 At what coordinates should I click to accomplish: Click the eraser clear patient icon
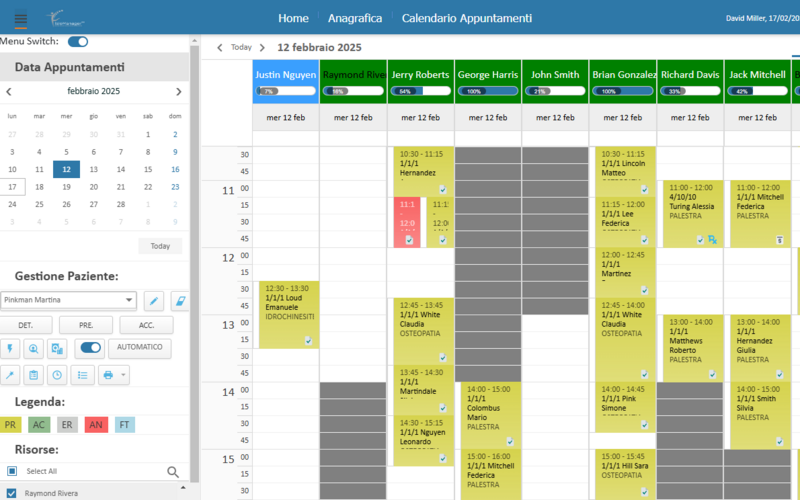point(180,300)
